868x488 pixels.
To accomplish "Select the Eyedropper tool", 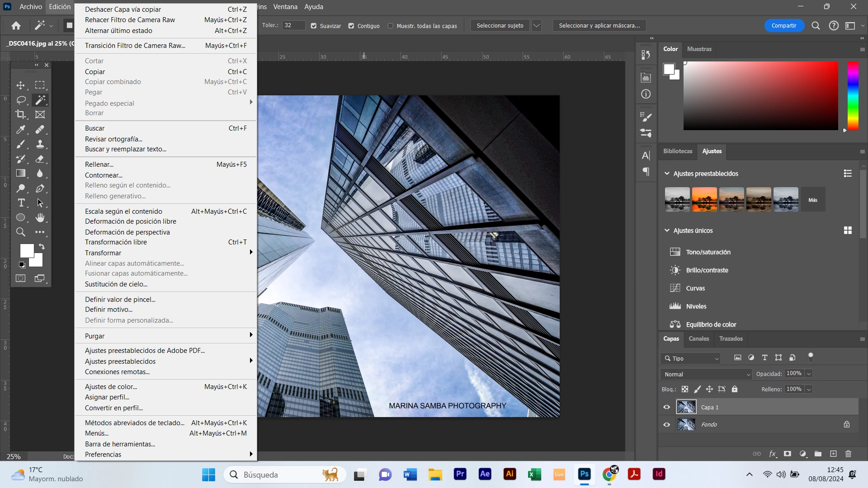I will click(x=21, y=130).
